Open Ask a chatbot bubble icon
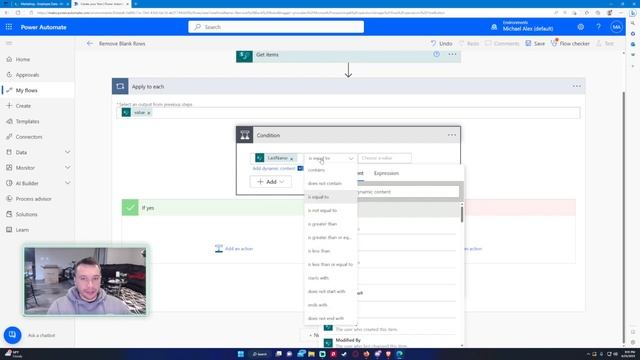This screenshot has height=360, width=640. point(12,335)
